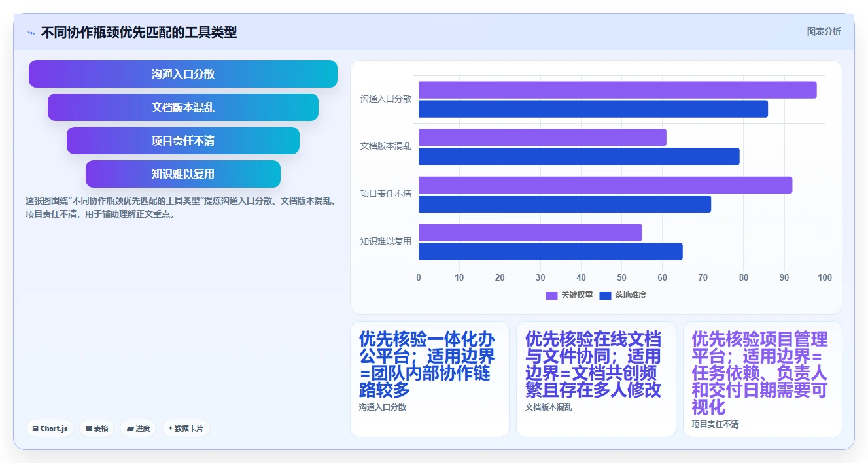Click the 知识难以复用 y-axis label

coord(386,241)
